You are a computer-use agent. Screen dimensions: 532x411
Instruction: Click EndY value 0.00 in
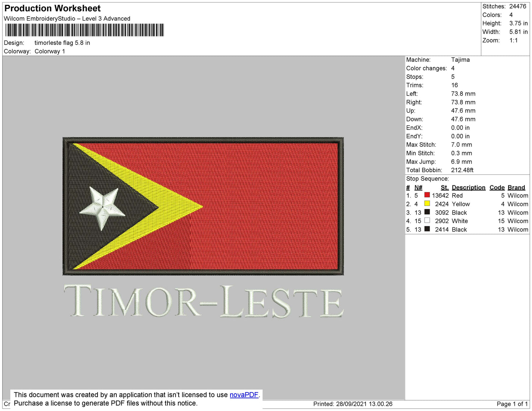(x=460, y=137)
